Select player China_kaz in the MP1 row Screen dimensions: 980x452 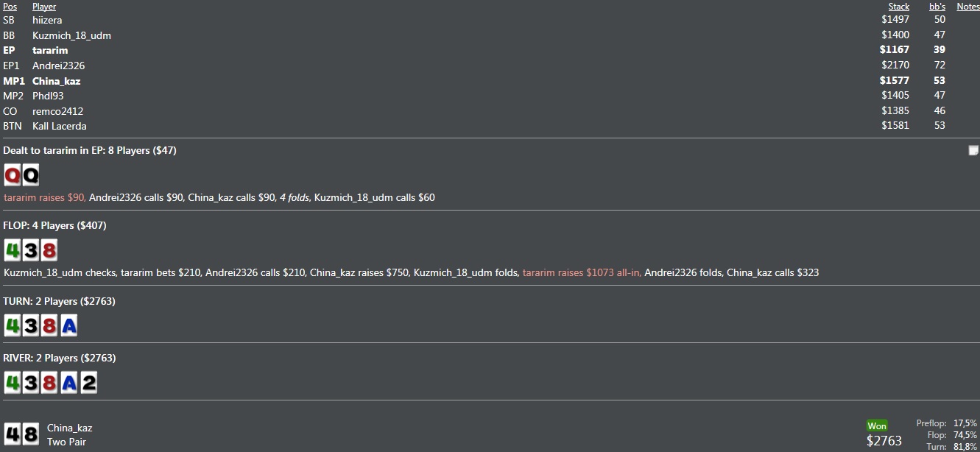56,81
